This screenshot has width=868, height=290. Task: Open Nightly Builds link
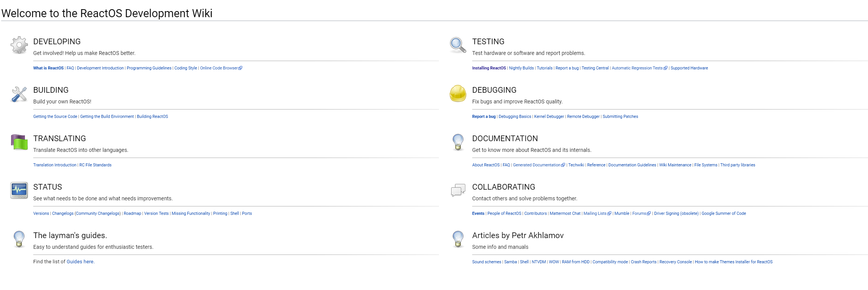[521, 68]
